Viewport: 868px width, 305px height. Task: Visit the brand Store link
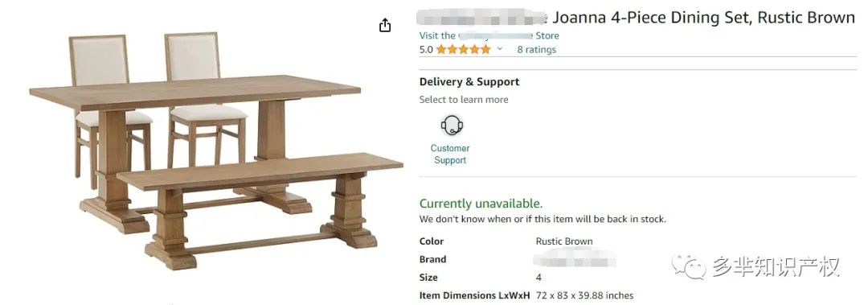[489, 35]
